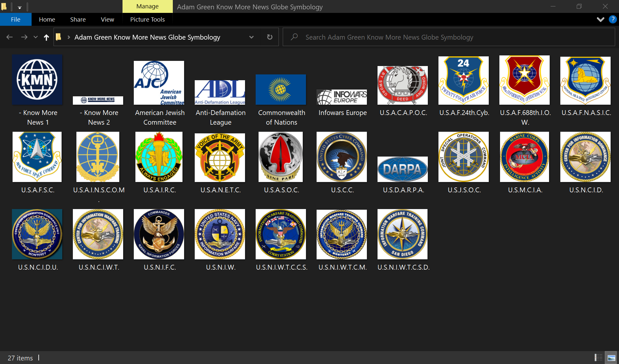Switch to large thumbnails view in the status bar

coord(611,358)
